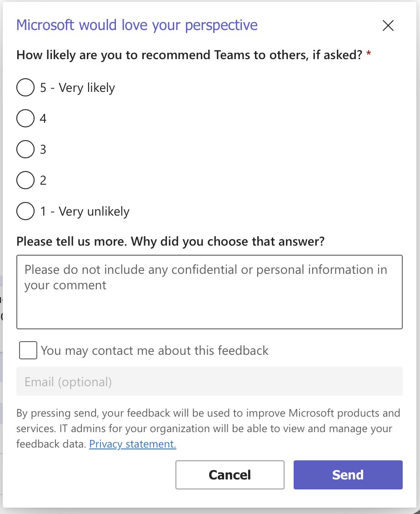Close the feedback dialog with the X icon
Screen dimensions: 420x514
(388, 25)
